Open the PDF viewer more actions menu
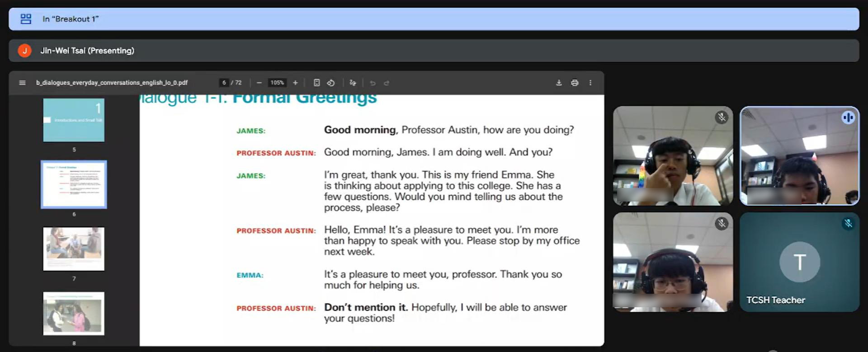The image size is (868, 352). 590,83
